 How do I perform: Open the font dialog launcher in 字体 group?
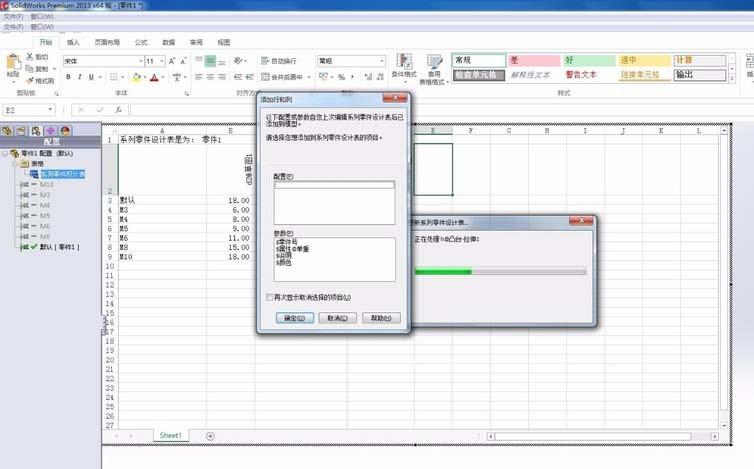[x=187, y=93]
